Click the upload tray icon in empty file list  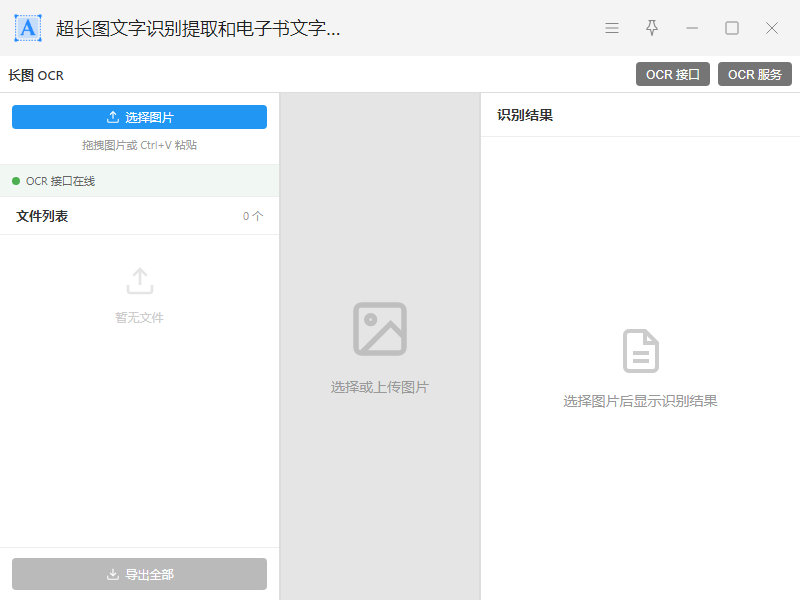[x=140, y=281]
